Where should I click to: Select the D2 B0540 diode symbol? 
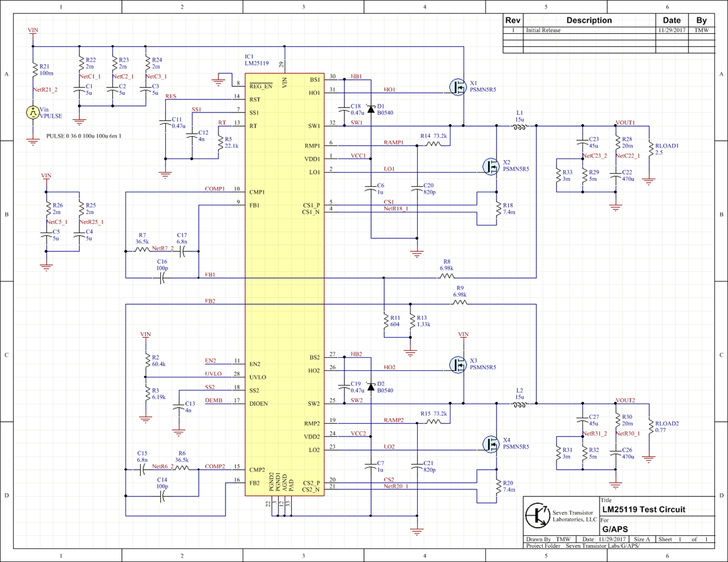pyautogui.click(x=371, y=387)
